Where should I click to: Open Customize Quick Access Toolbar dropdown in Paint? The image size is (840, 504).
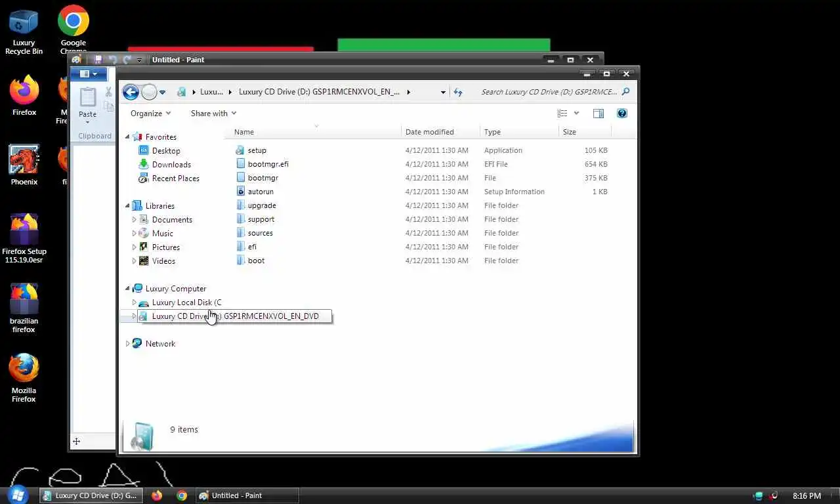pos(139,60)
